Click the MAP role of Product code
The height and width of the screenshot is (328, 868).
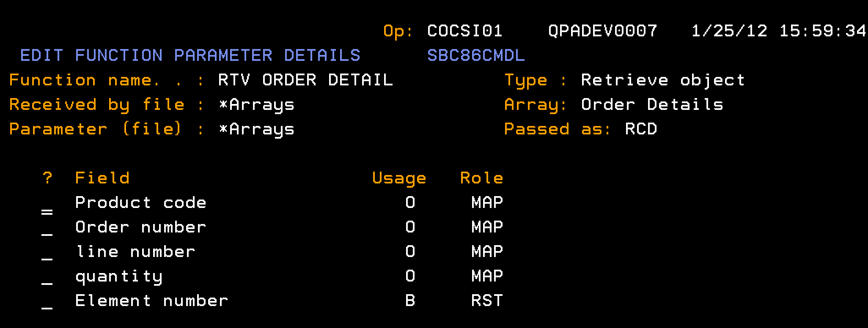(487, 203)
